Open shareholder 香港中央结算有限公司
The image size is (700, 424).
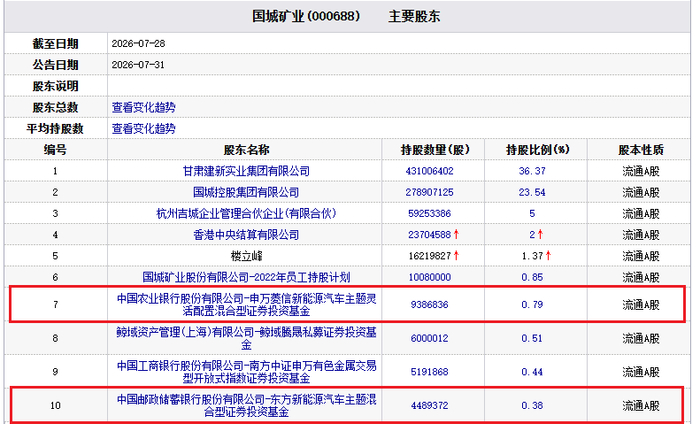pyautogui.click(x=246, y=235)
